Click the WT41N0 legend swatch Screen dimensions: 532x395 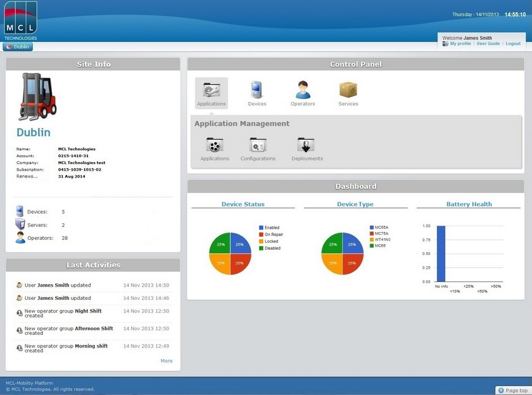372,240
